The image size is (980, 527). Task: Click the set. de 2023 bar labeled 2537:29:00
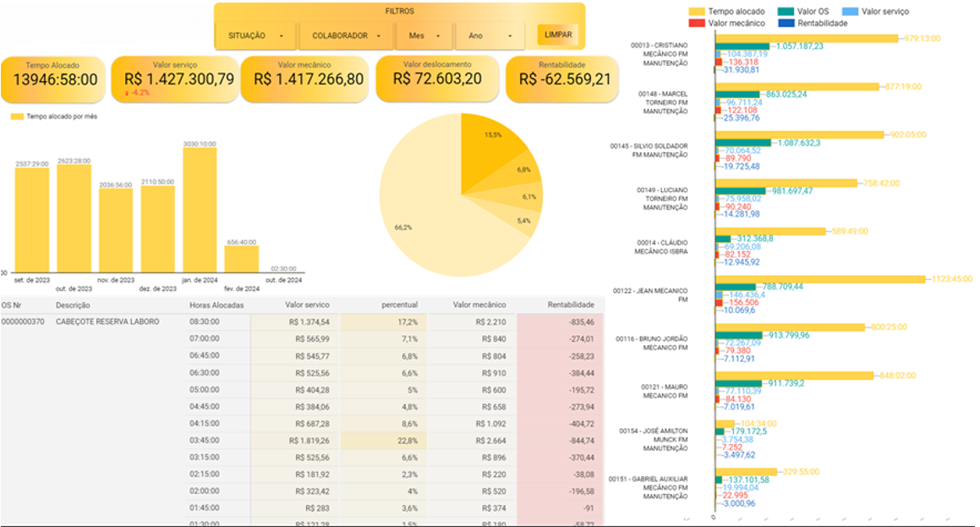point(32,220)
